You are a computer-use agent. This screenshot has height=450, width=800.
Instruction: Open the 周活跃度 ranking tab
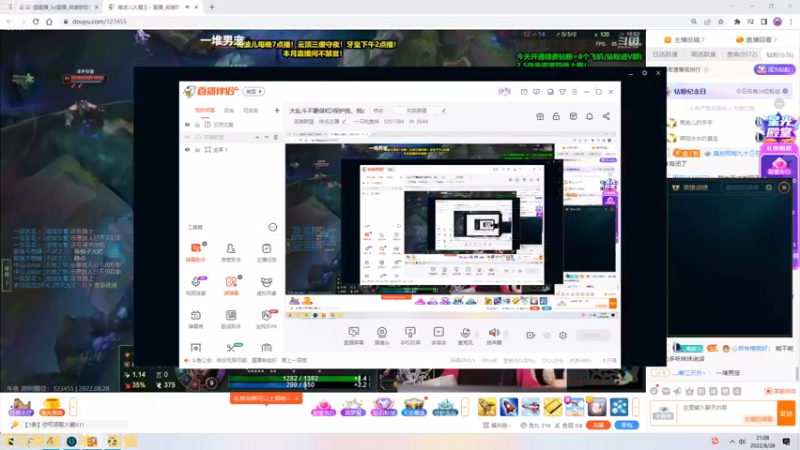tap(703, 54)
